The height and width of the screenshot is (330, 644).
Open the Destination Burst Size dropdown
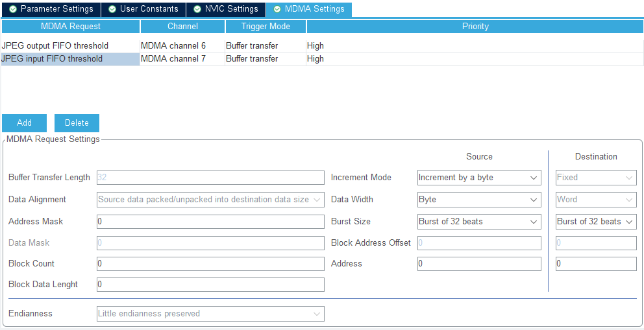coord(596,222)
